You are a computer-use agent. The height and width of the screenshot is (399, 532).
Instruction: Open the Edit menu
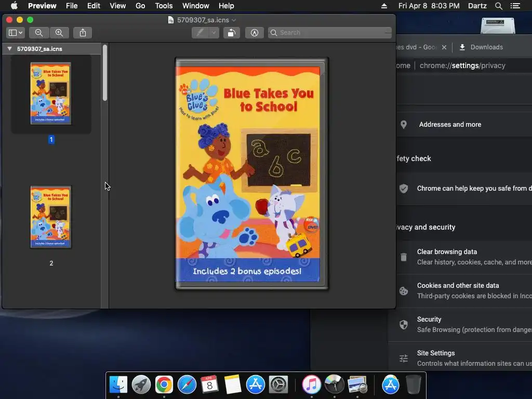(94, 6)
